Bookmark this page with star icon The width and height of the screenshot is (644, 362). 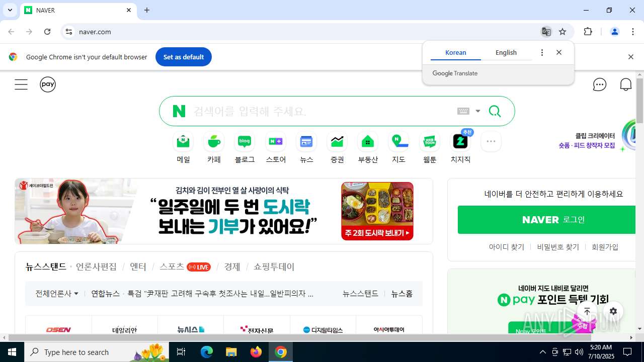tap(562, 32)
